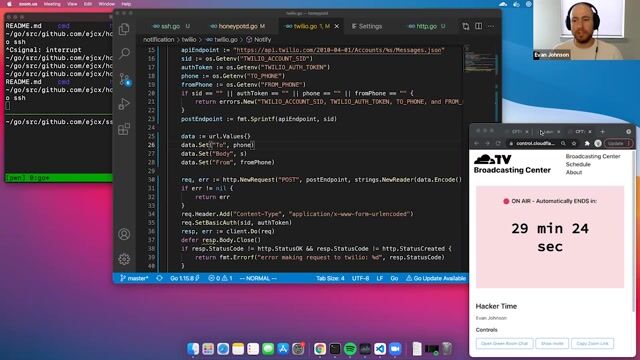Image resolution: width=640 pixels, height=360 pixels.
Task: Click Go Update Available in status bar
Action: point(436,278)
